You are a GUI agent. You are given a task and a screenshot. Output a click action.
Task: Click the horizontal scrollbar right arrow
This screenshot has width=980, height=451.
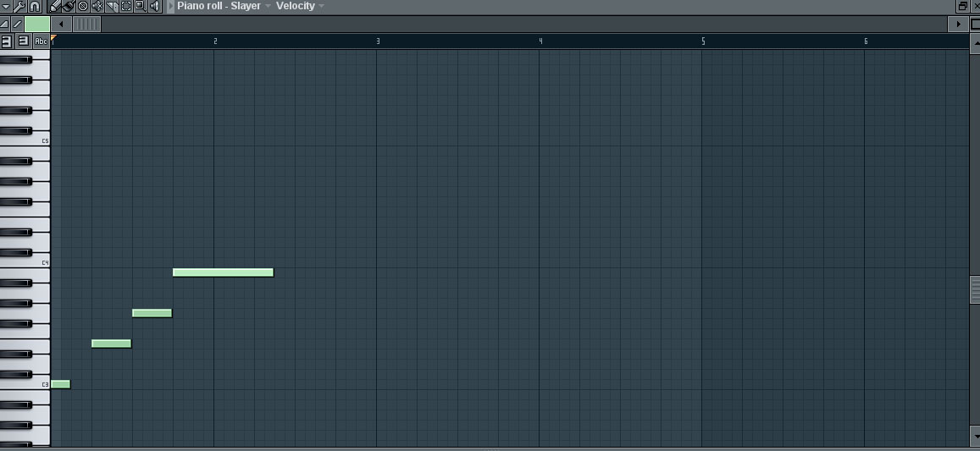click(958, 25)
